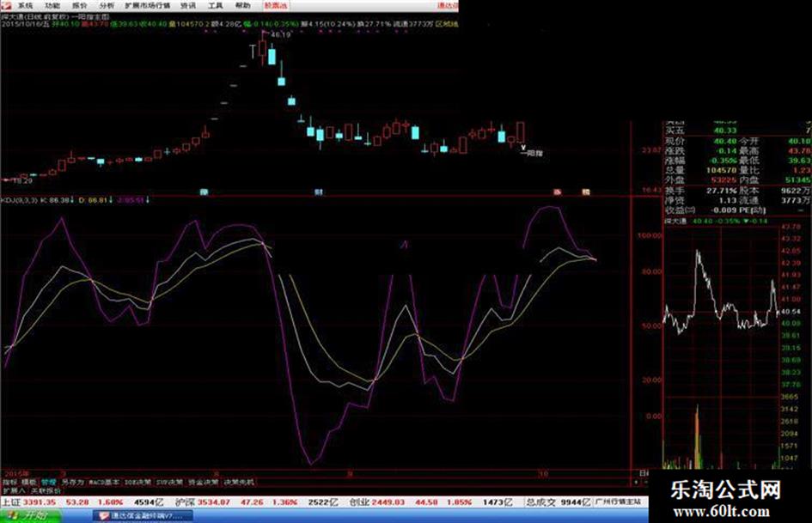Click the J value readout in purple
This screenshot has width=812, height=523.
[132, 200]
